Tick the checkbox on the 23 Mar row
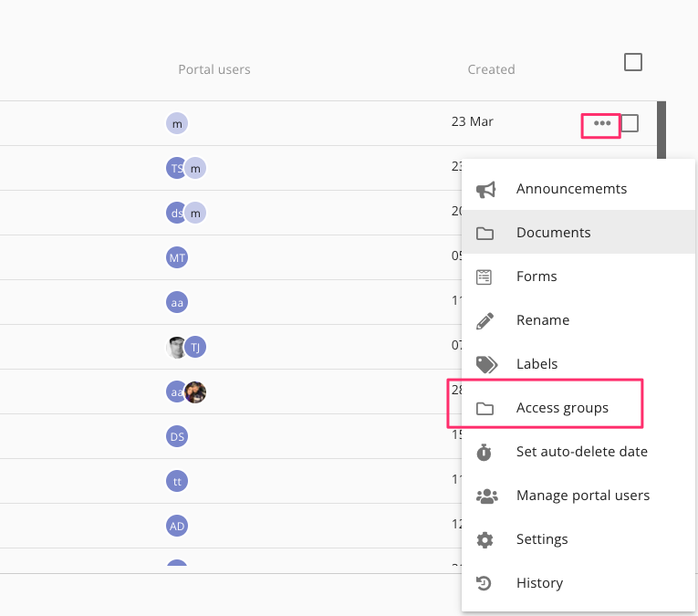This screenshot has width=698, height=616. (x=630, y=123)
